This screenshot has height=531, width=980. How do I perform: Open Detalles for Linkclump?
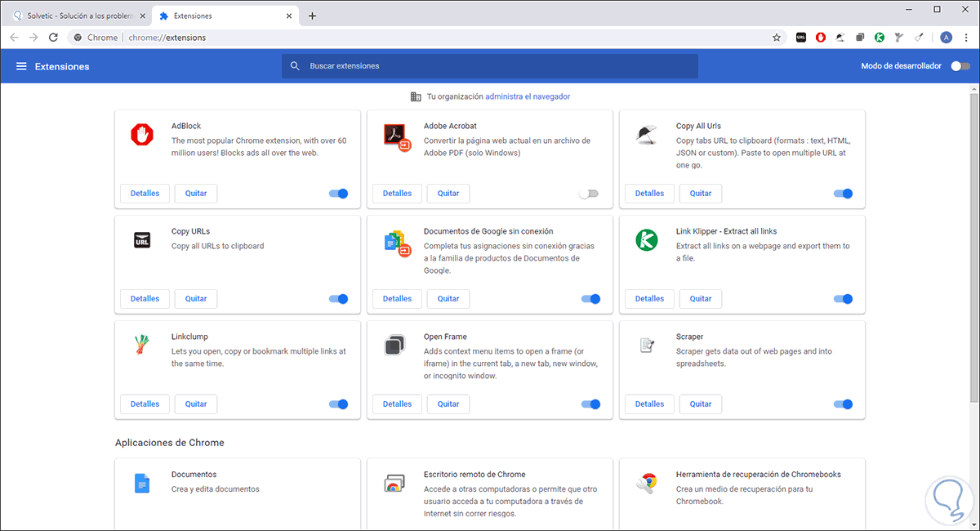point(145,404)
